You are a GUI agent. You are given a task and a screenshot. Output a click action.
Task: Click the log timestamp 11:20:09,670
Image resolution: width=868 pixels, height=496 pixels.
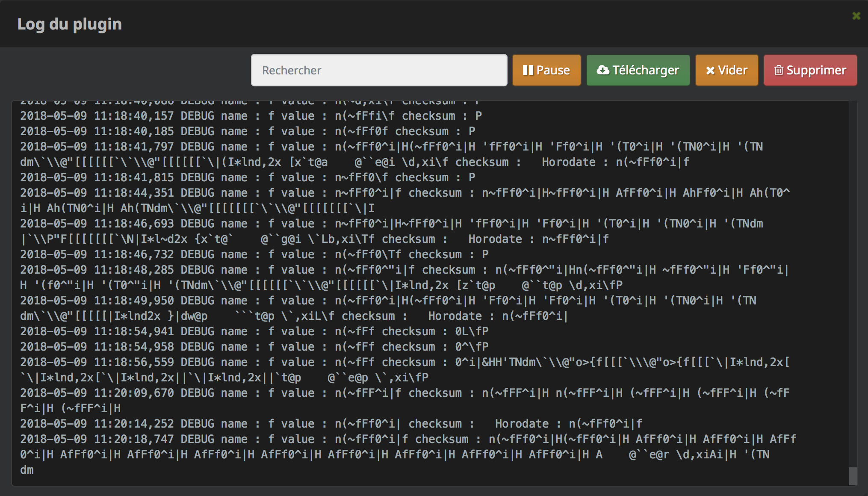134,393
